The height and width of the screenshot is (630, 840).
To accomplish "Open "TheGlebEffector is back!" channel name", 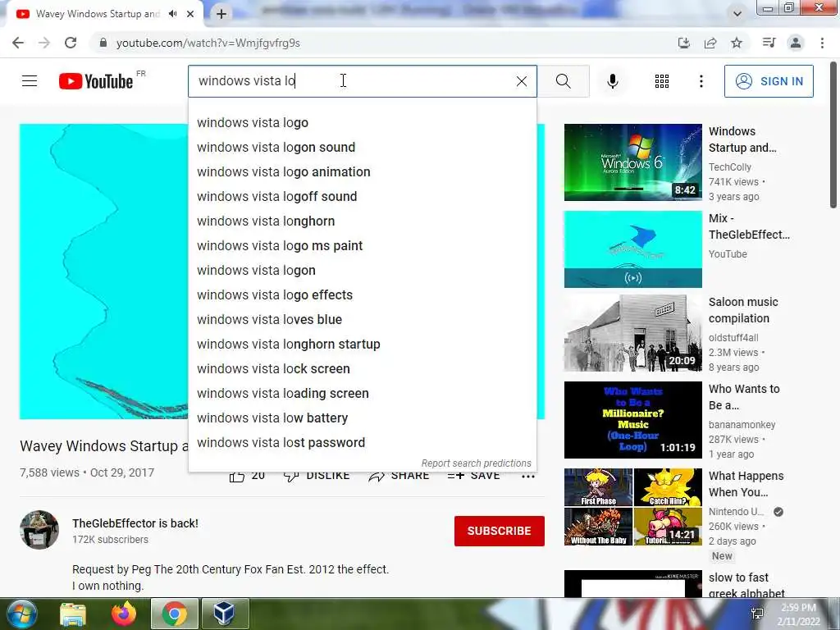I will tap(135, 523).
